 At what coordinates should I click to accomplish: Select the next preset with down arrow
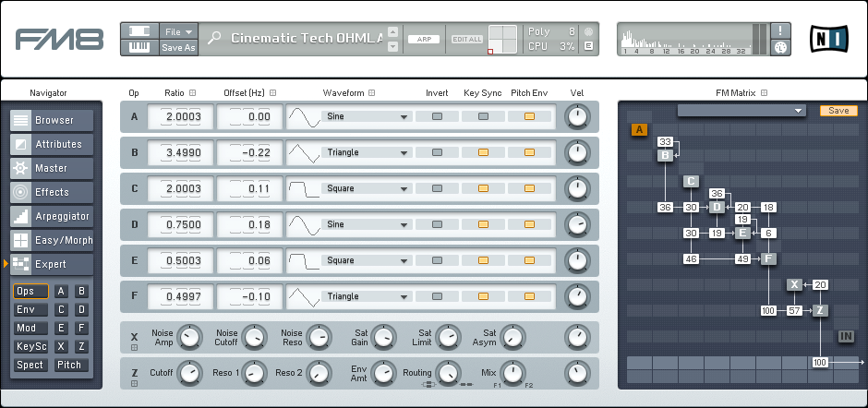pyautogui.click(x=393, y=46)
